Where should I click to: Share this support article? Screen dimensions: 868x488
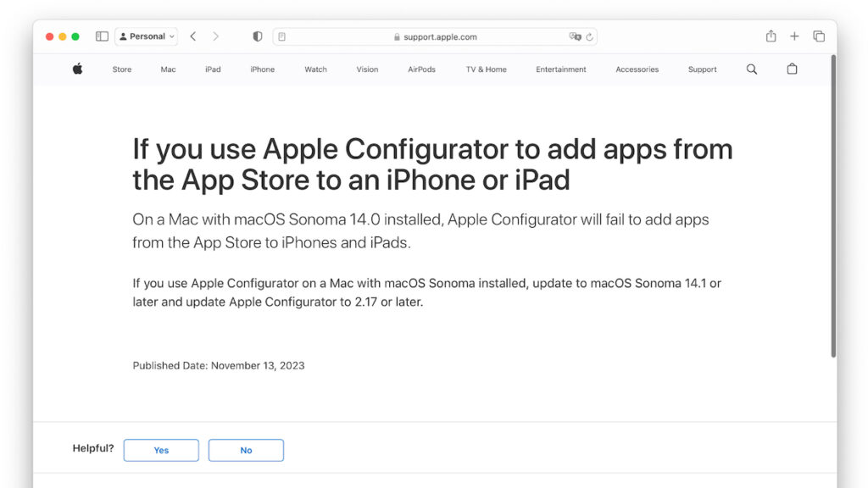pyautogui.click(x=771, y=36)
